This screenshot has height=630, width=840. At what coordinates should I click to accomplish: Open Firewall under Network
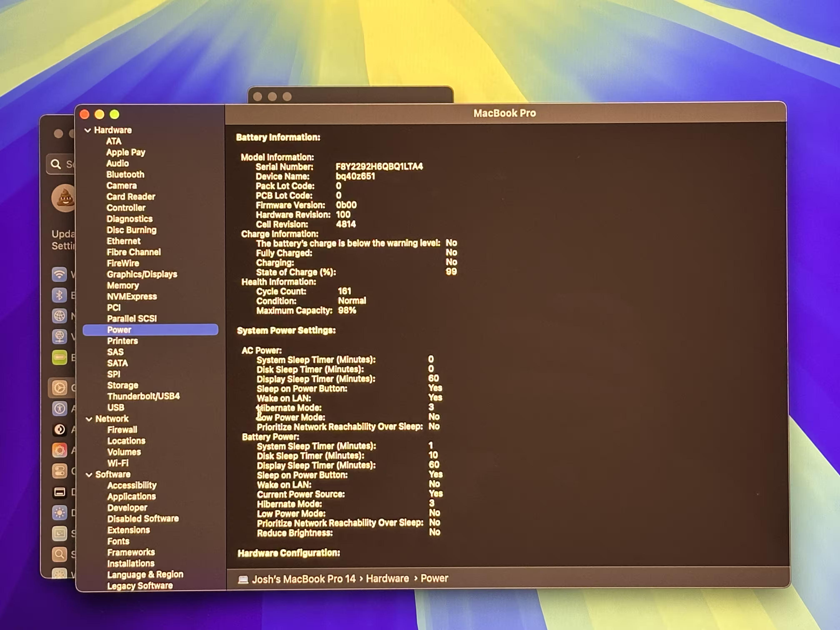coord(122,430)
